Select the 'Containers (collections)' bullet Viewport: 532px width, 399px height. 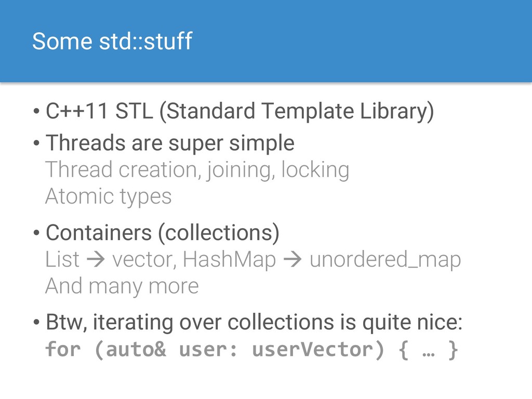[163, 233]
